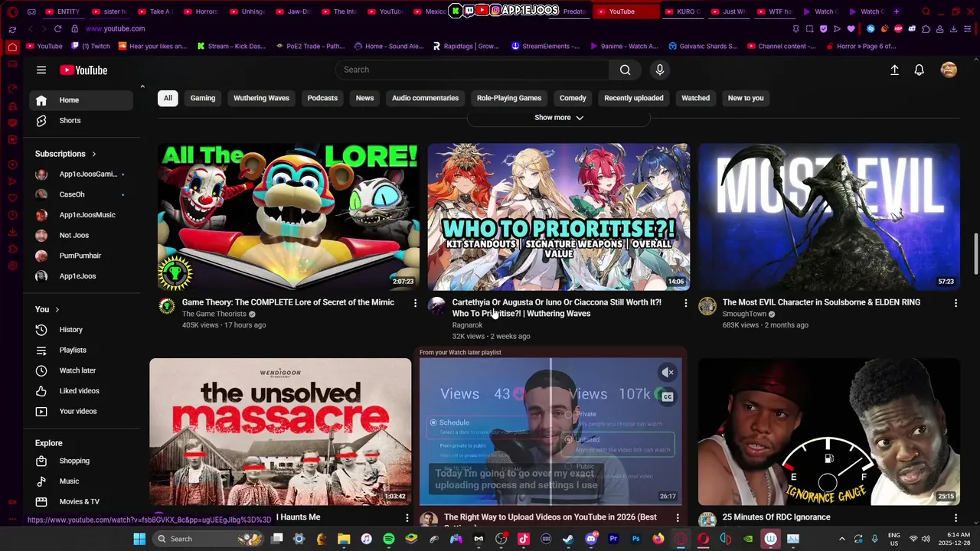Show hidden system tray icons chevron
This screenshot has height=551, width=980.
841,539
